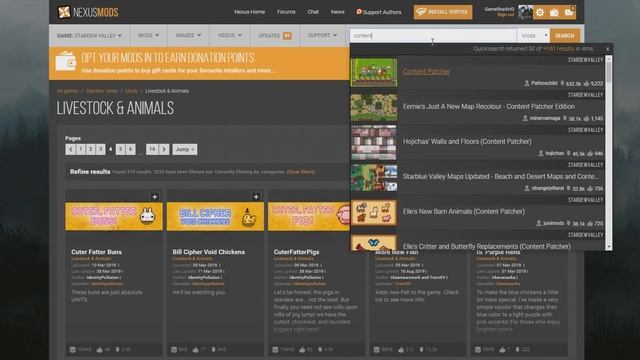Open Elle's Critter and Butterfly Replacements result
The image size is (640, 360).
[487, 247]
